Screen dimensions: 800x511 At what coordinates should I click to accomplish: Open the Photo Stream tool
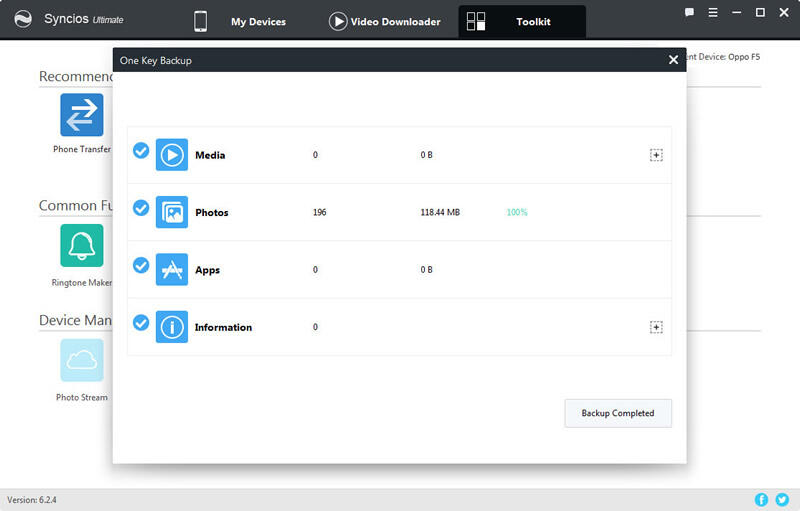[x=82, y=361]
